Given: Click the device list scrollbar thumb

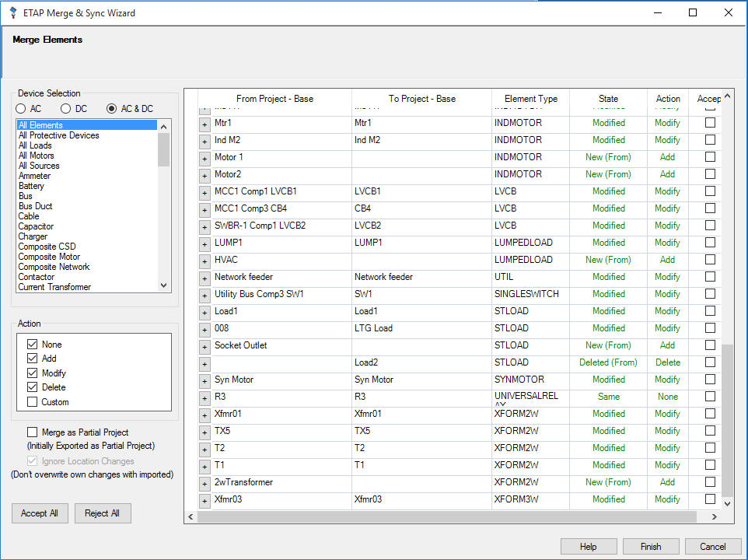Looking at the screenshot, I should (x=163, y=149).
